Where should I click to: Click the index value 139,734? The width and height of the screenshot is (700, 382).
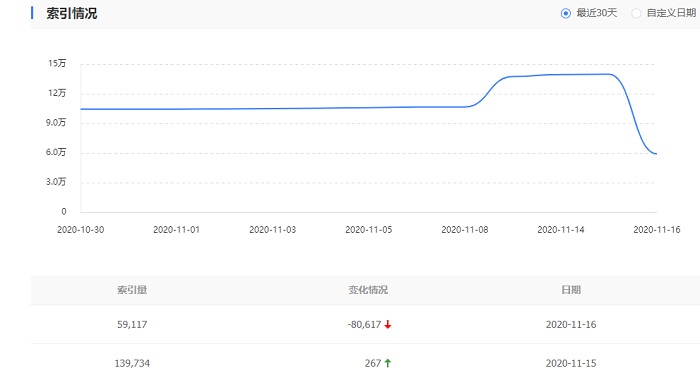132,363
